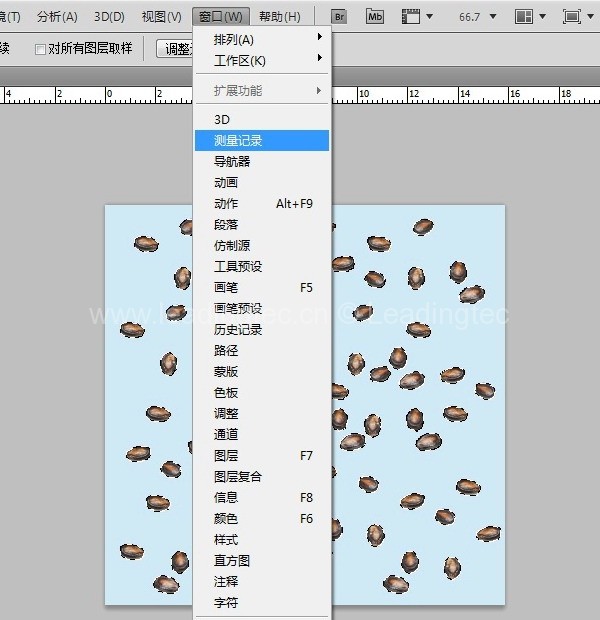The width and height of the screenshot is (600, 620).
Task: Launch Adobe Bridge from Br icon
Action: 340,17
